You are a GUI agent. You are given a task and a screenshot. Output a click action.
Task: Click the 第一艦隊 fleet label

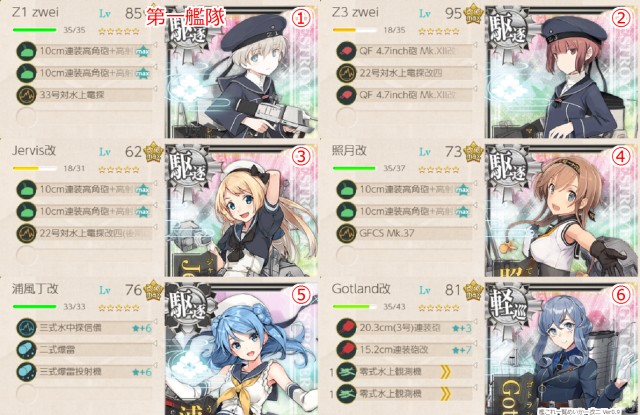[186, 17]
